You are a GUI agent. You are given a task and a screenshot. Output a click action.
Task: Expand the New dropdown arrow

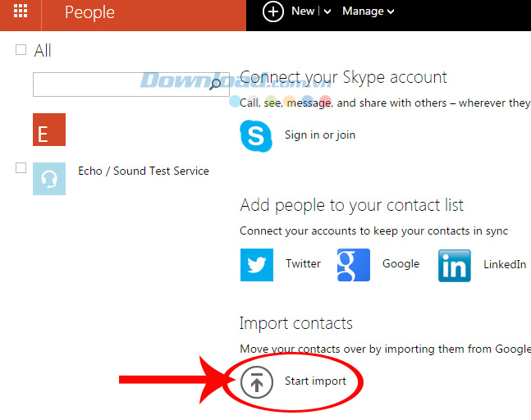click(x=327, y=11)
